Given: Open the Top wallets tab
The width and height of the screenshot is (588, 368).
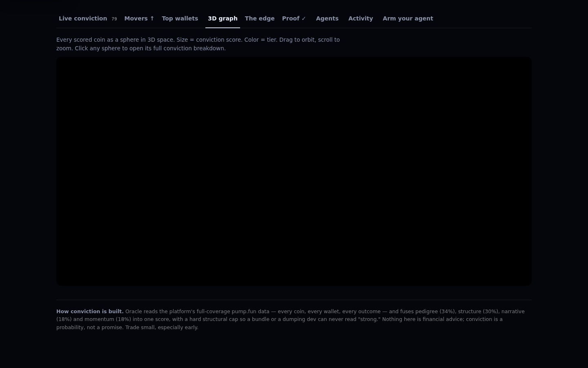Looking at the screenshot, I should (x=180, y=18).
